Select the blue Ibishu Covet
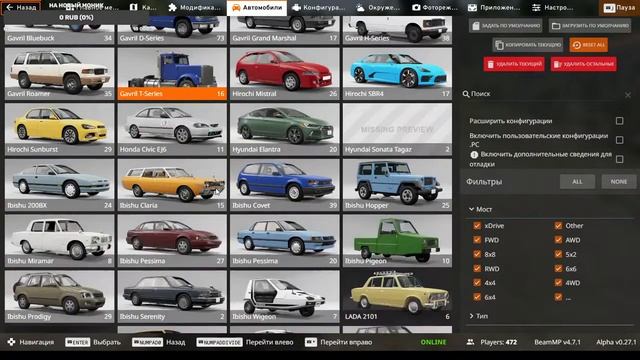 pyautogui.click(x=284, y=185)
